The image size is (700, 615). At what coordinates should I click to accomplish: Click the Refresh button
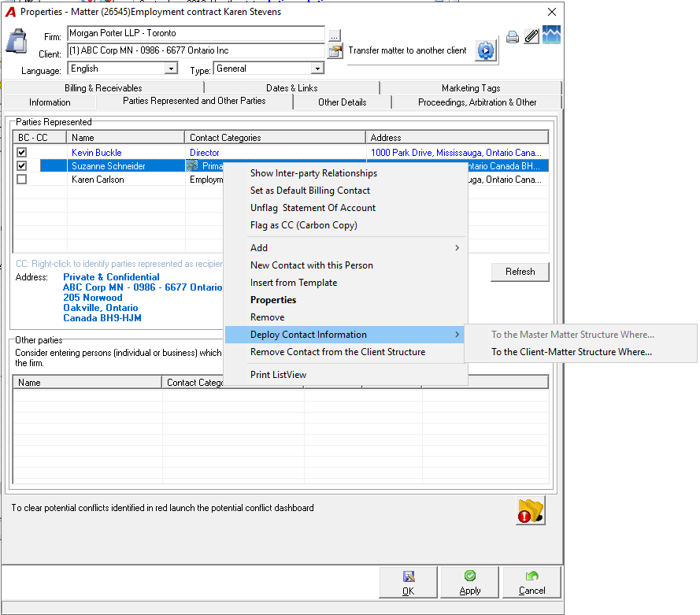[520, 272]
